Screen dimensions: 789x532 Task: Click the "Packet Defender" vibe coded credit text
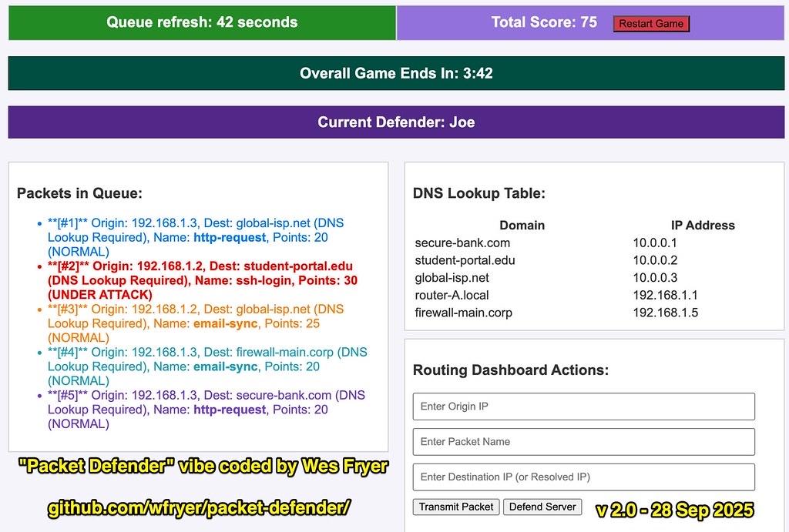pos(203,466)
